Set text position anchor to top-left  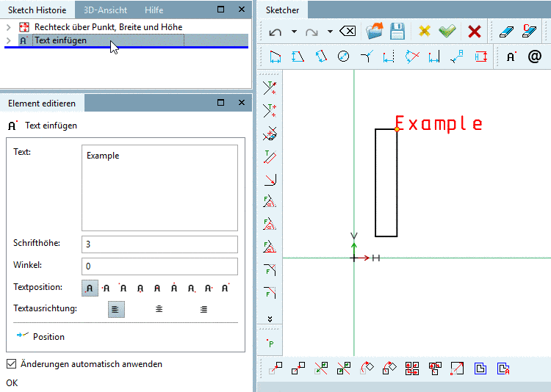123,288
